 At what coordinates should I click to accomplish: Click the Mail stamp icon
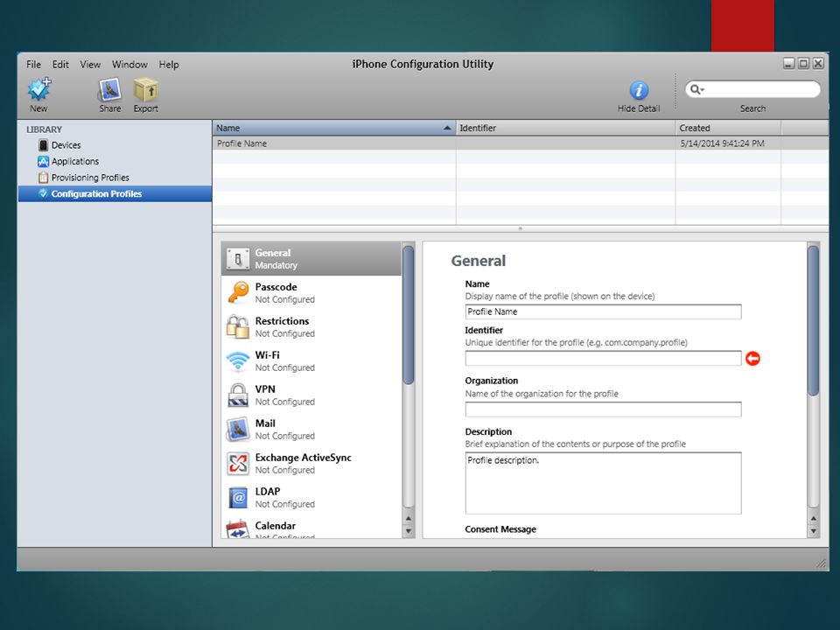tap(238, 430)
